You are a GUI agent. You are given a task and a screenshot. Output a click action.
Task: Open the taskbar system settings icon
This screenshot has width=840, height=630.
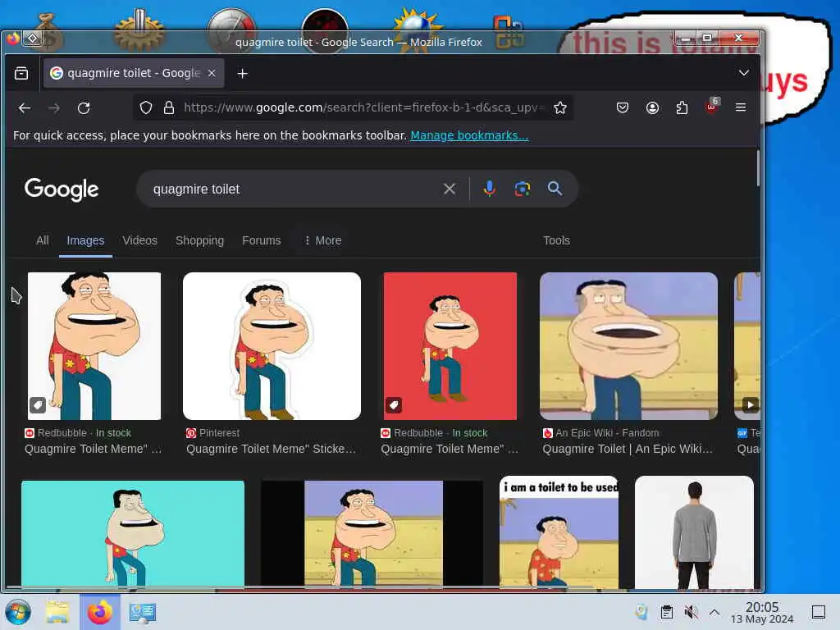tap(143, 612)
